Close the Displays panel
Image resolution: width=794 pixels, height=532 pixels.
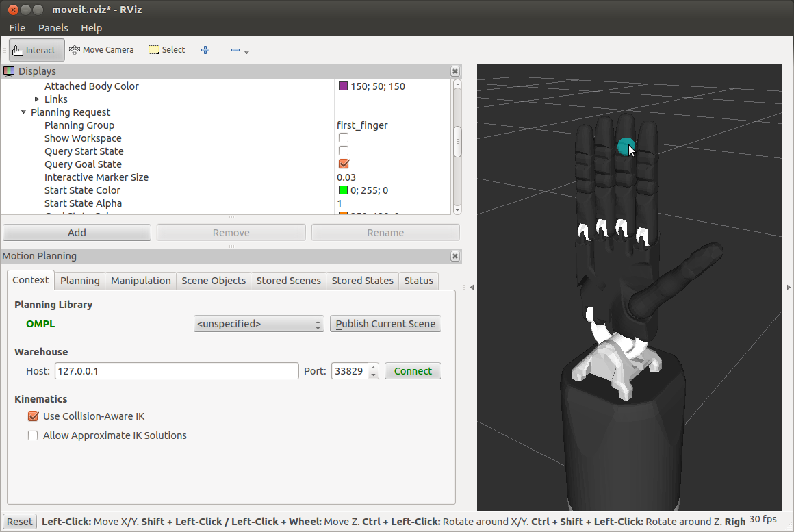point(454,71)
